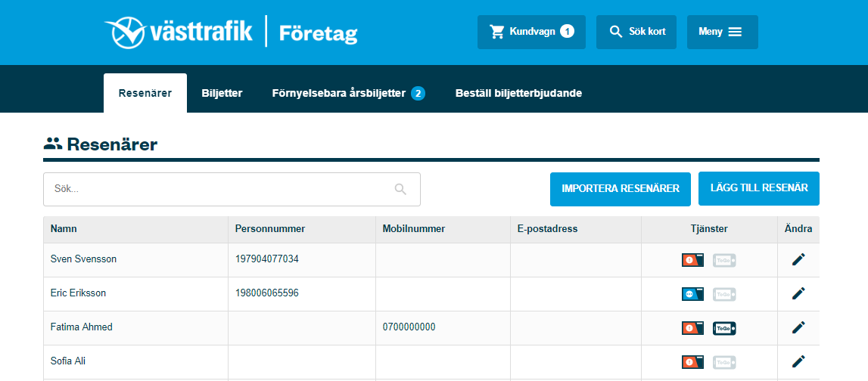The height and width of the screenshot is (381, 868).
Task: Open the Förnyelsebara årsbiljetter tab
Action: (347, 94)
